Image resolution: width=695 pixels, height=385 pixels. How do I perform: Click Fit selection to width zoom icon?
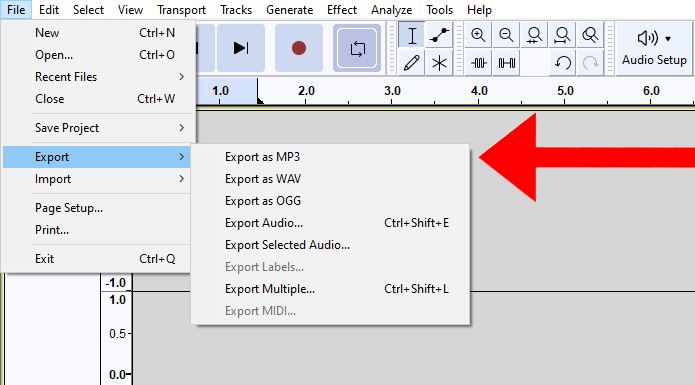pos(534,35)
